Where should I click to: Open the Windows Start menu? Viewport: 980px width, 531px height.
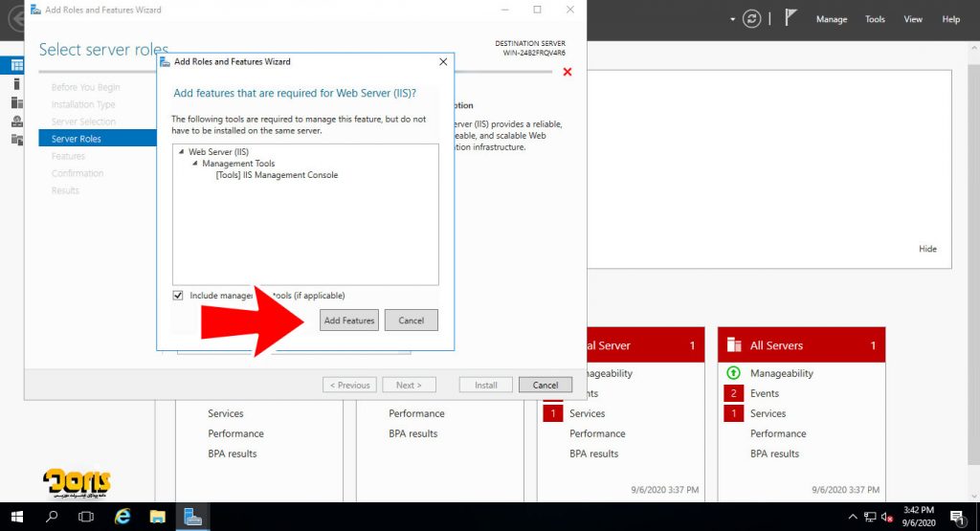pos(17,517)
